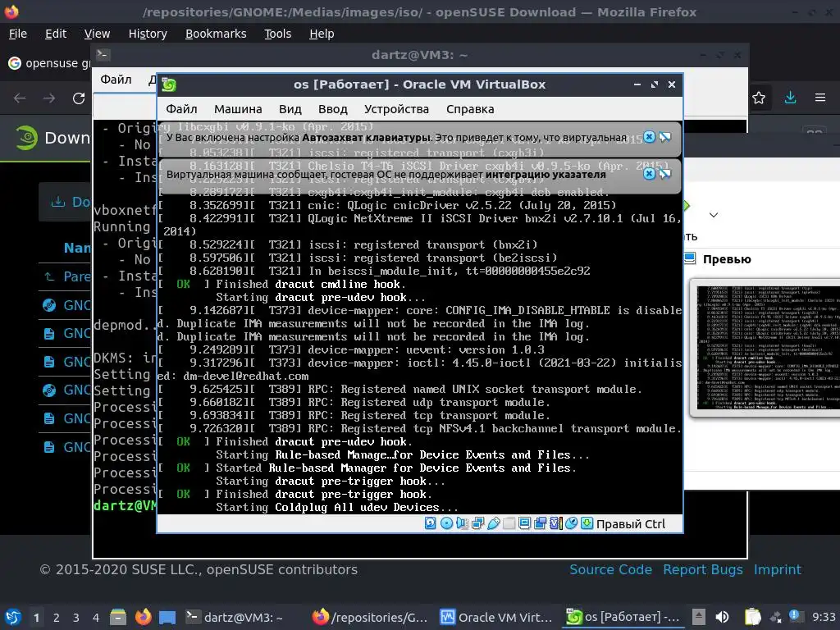Open VirtualBox Вид menu
This screenshot has width=840, height=630.
coord(290,109)
